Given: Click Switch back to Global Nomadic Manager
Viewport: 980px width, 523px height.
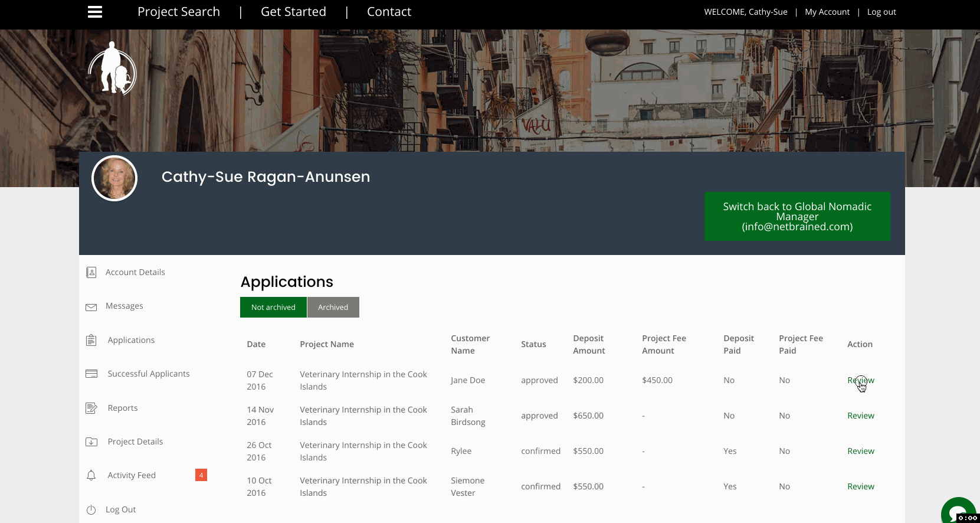Looking at the screenshot, I should 797,216.
